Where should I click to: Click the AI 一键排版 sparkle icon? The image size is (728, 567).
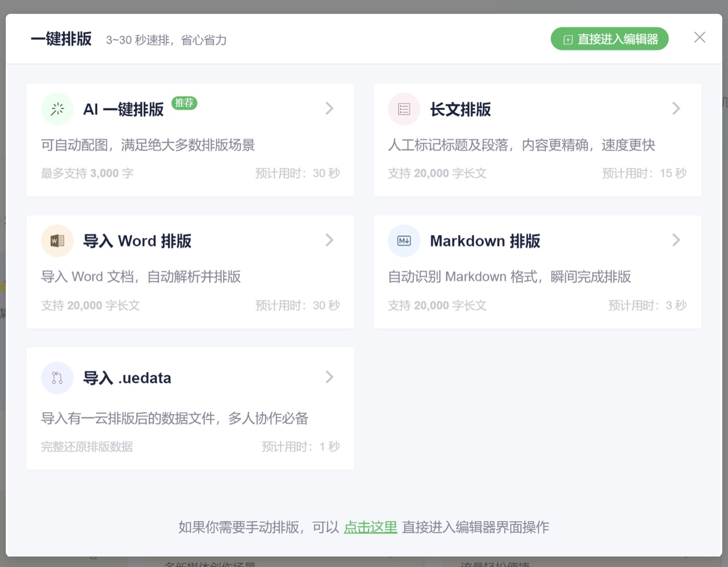point(57,109)
